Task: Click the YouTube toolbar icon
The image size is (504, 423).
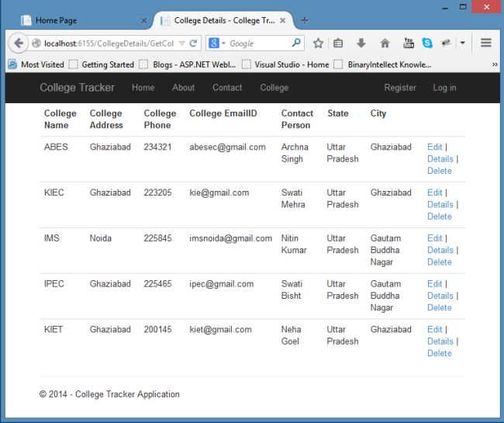Action: point(409,43)
